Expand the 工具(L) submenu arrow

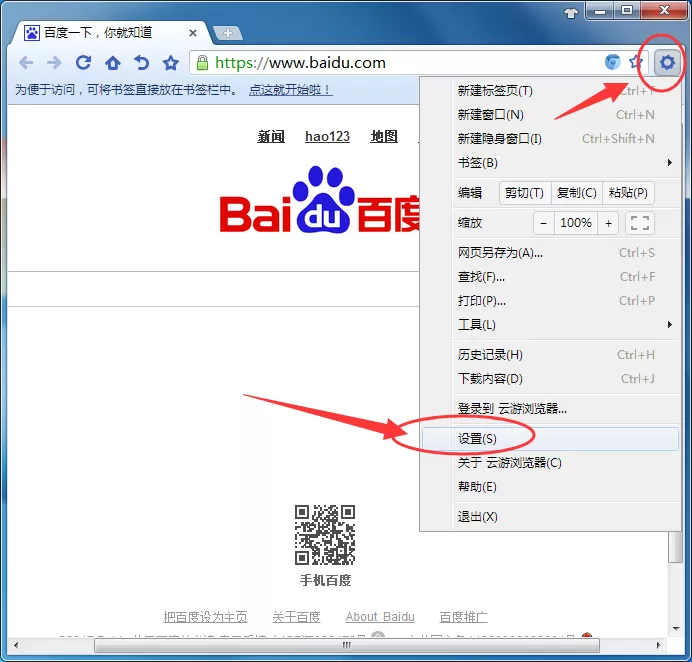(669, 325)
